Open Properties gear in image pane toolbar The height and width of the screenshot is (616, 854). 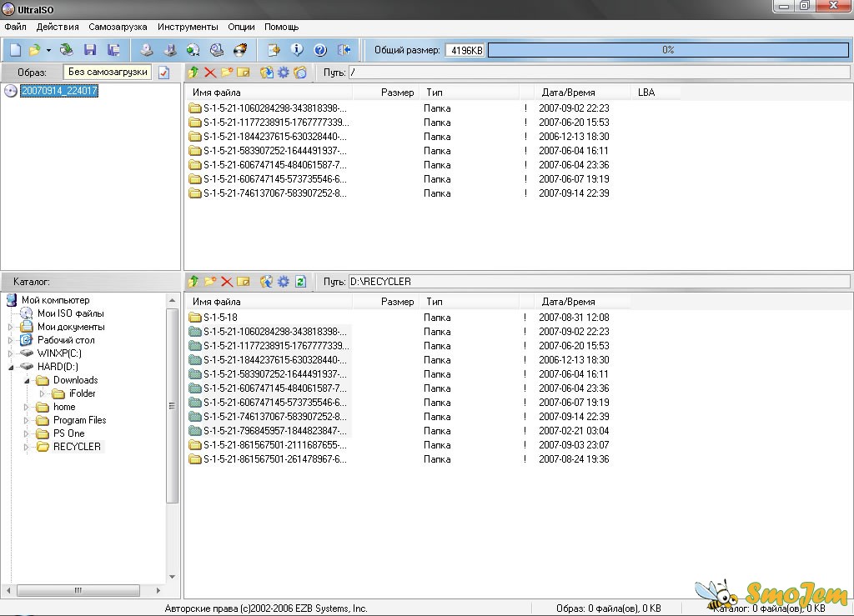[x=284, y=73]
